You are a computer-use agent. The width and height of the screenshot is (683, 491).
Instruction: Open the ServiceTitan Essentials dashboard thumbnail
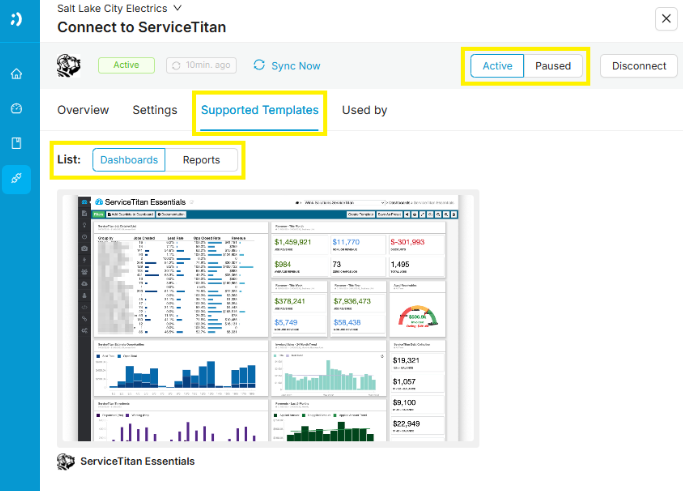268,318
